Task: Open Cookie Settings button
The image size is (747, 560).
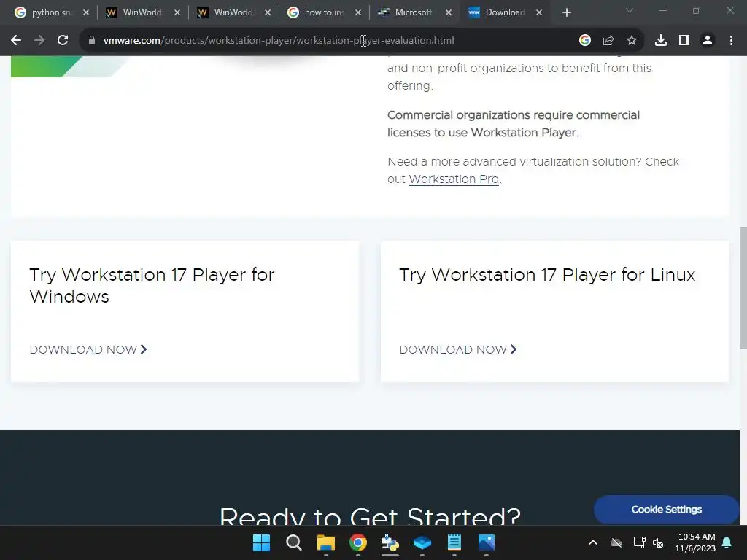Action: tap(667, 510)
